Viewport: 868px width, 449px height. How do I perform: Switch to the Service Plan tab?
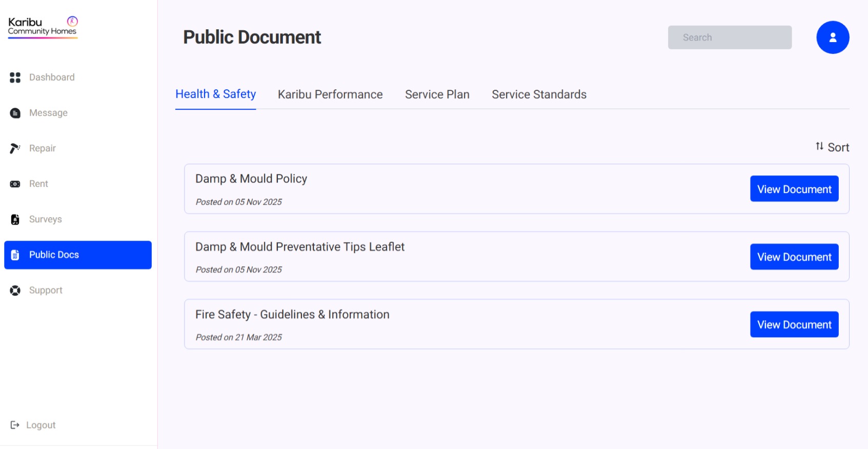click(x=437, y=94)
